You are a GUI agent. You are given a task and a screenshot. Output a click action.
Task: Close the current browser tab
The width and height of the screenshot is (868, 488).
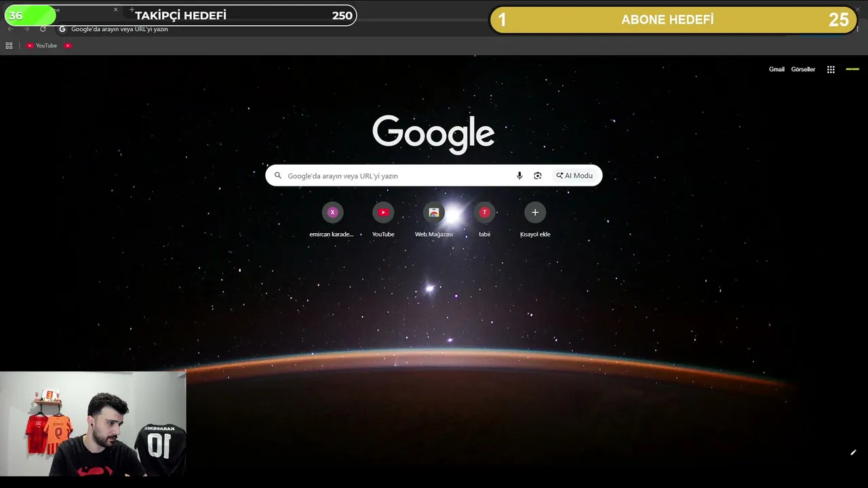pyautogui.click(x=115, y=9)
